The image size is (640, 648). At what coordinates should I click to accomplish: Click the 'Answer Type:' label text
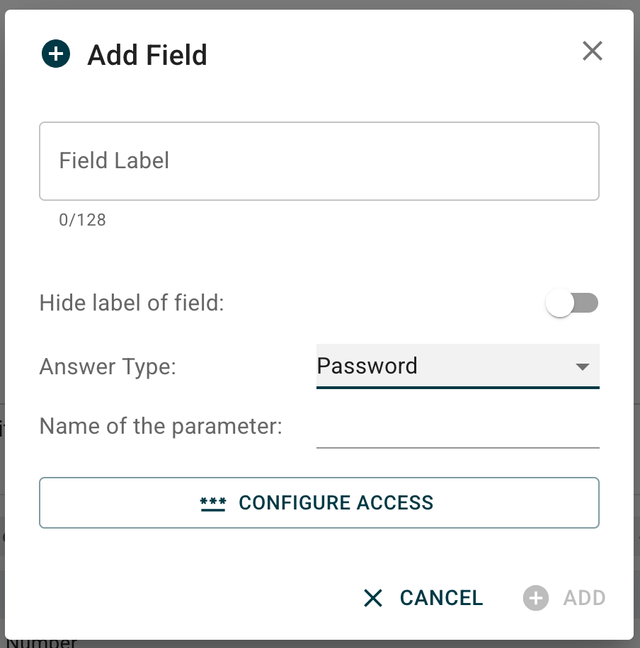[x=107, y=367]
